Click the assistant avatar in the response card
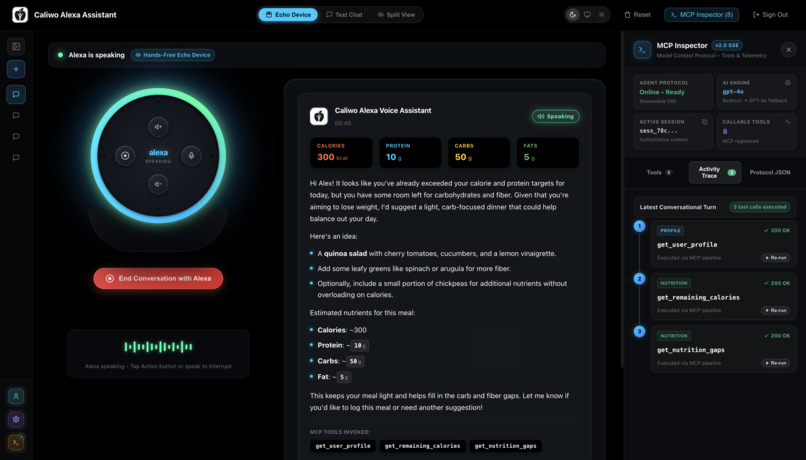This screenshot has height=460, width=806. (319, 116)
